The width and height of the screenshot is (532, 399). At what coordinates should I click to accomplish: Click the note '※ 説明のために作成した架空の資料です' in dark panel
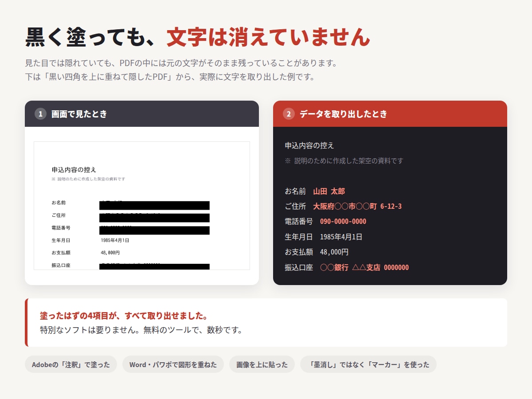tap(344, 160)
